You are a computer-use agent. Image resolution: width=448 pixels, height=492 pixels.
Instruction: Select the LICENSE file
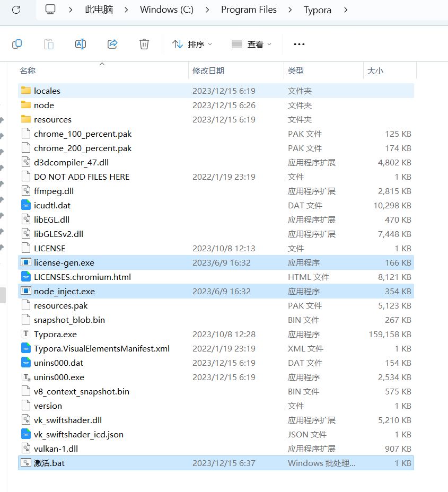pos(216,248)
